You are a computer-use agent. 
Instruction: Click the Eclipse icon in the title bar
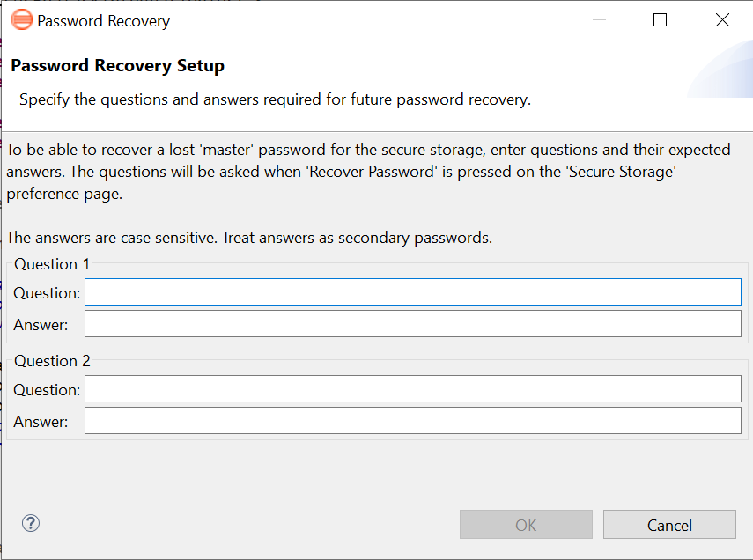[x=22, y=20]
